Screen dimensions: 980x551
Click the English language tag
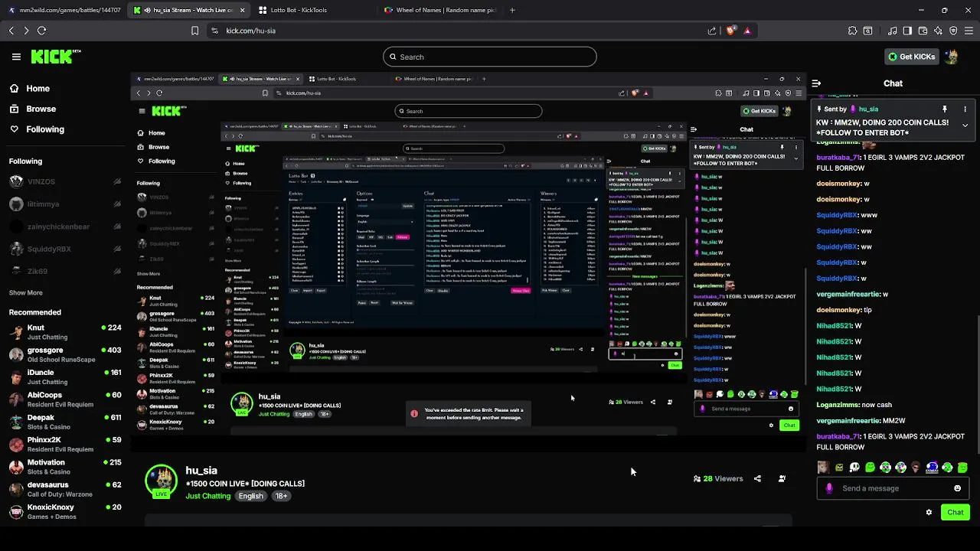click(x=250, y=496)
